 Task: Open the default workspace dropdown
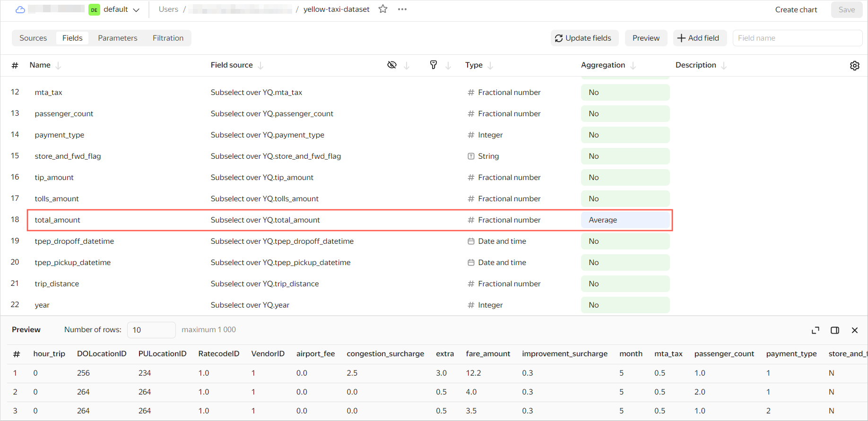115,9
